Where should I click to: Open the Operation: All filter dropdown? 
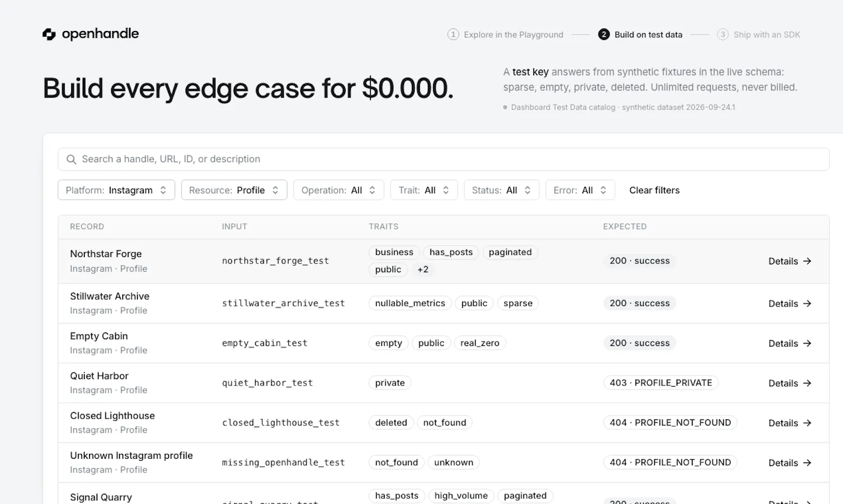(x=339, y=190)
